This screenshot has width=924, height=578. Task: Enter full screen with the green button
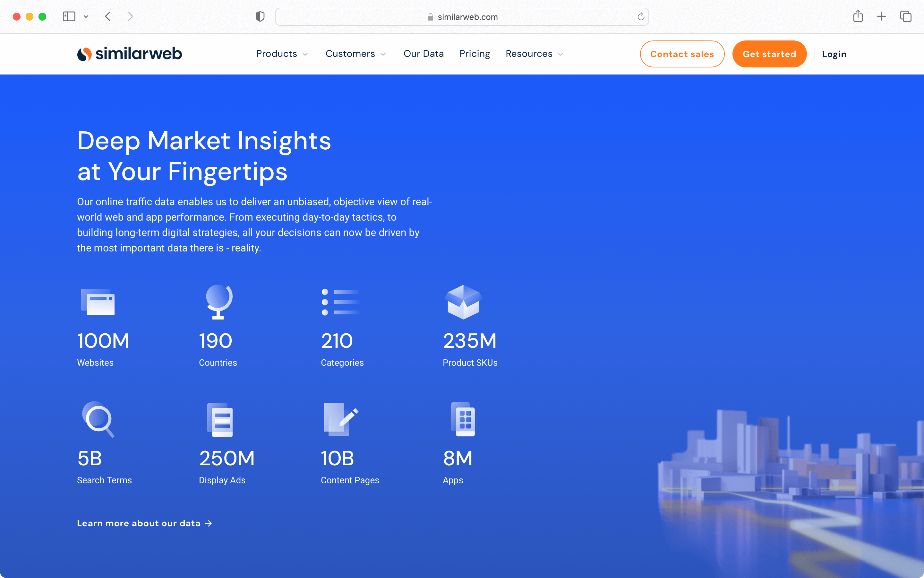(42, 16)
